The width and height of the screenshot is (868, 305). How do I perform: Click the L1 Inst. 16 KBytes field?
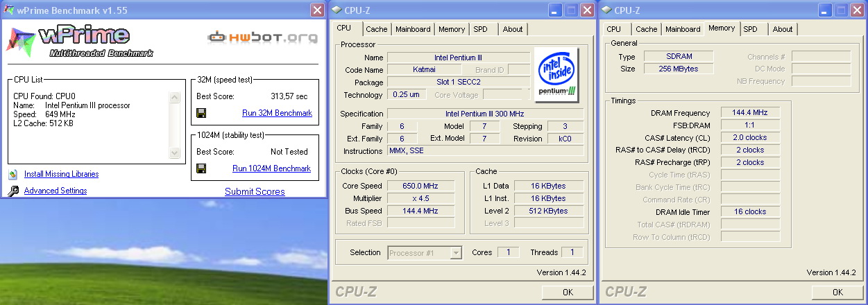click(x=549, y=198)
